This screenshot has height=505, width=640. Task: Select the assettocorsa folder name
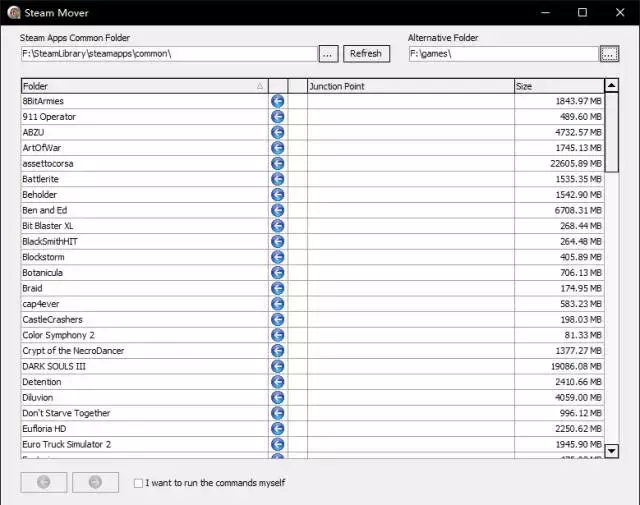(x=48, y=164)
